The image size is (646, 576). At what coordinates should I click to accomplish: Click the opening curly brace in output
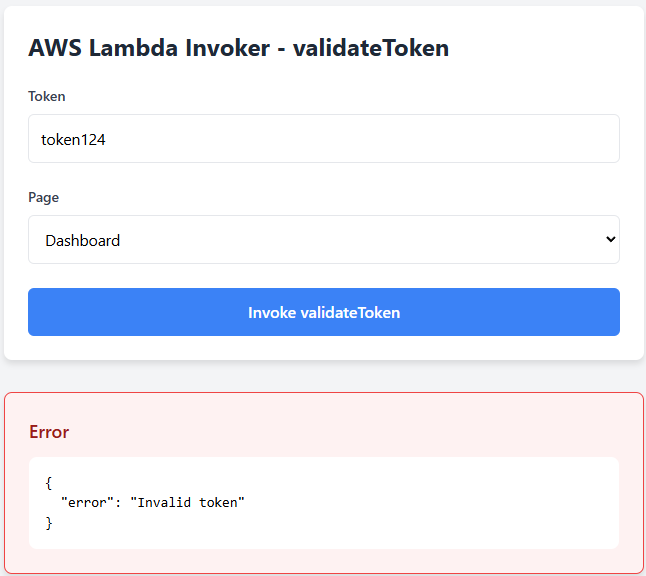pyautogui.click(x=49, y=482)
